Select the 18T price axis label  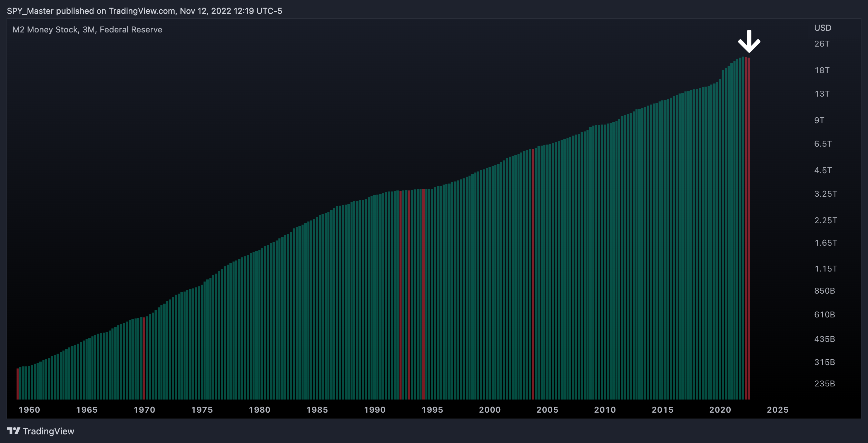coord(822,70)
